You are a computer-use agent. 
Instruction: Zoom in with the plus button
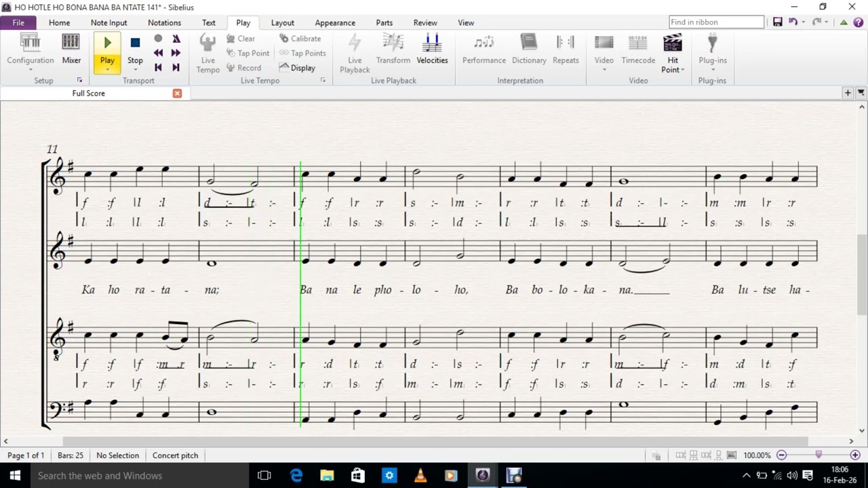855,455
